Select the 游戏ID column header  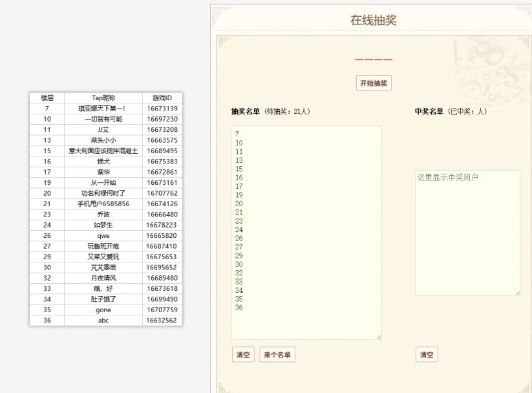click(162, 98)
